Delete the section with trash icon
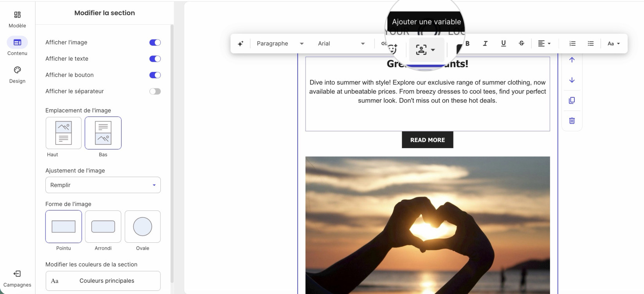The width and height of the screenshot is (644, 294). tap(572, 121)
